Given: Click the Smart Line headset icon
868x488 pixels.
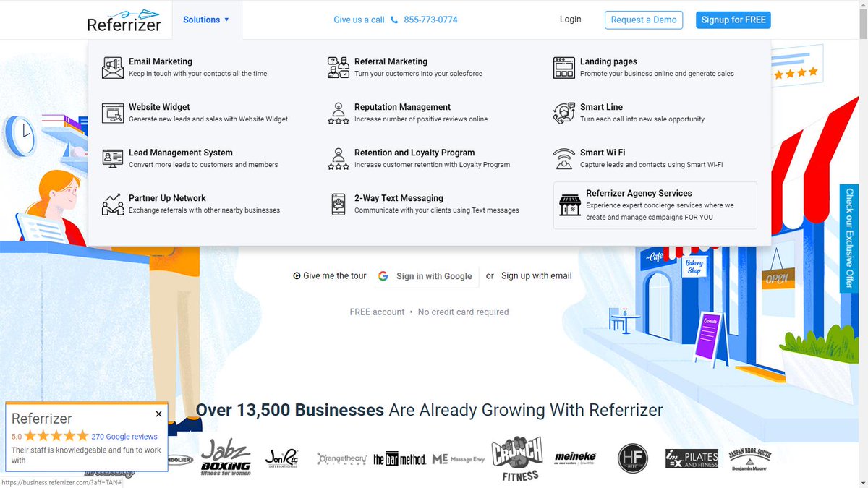Looking at the screenshot, I should point(563,113).
